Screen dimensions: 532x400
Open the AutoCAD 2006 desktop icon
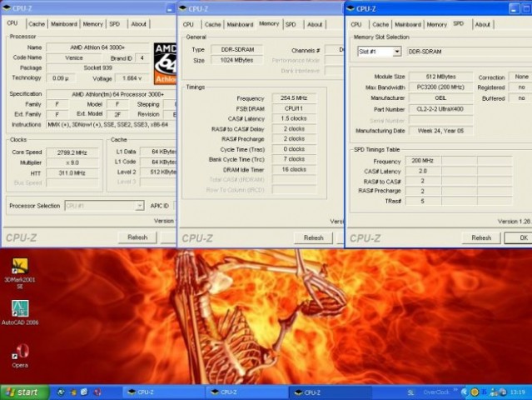20,312
